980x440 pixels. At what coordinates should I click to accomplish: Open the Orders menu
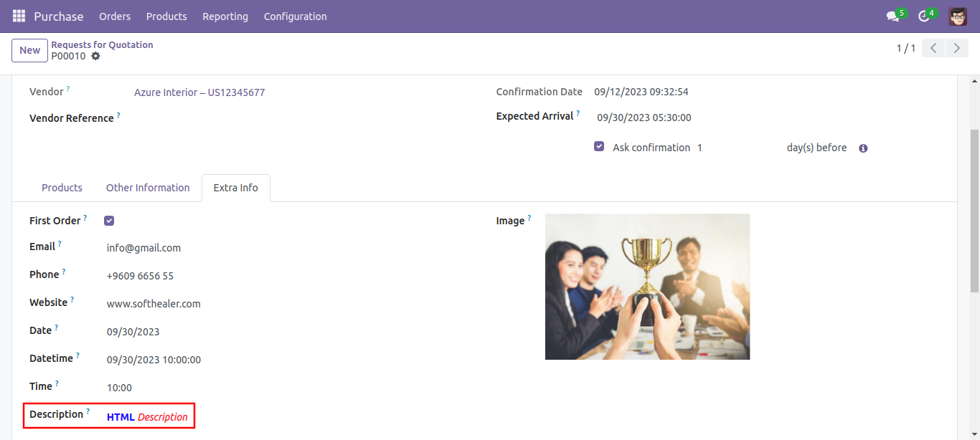[115, 16]
